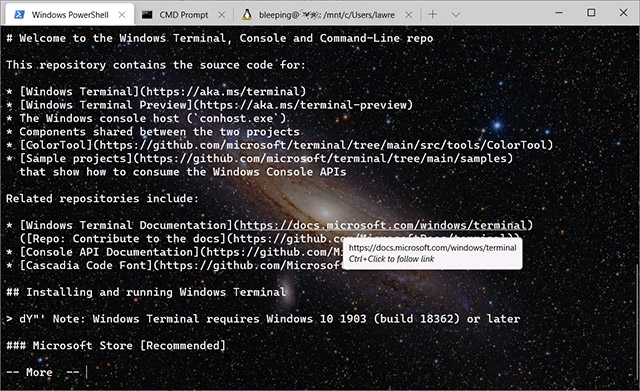Click the PowerShell icon on first tab

19,15
